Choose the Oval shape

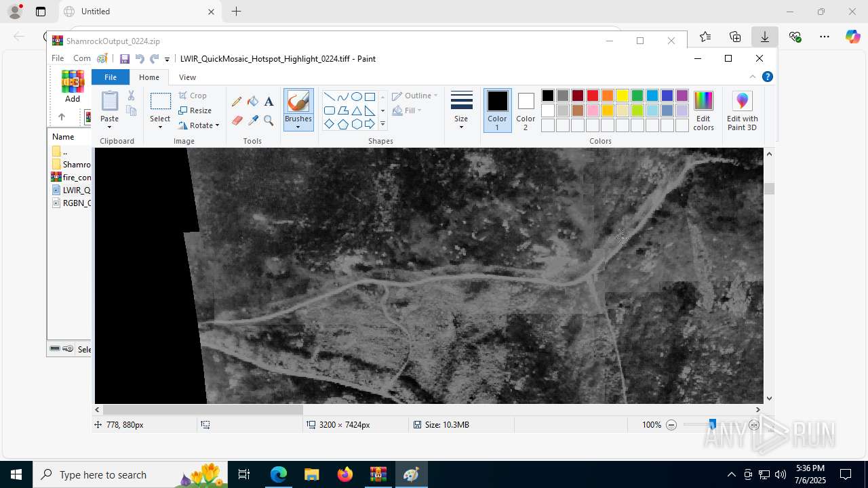356,96
